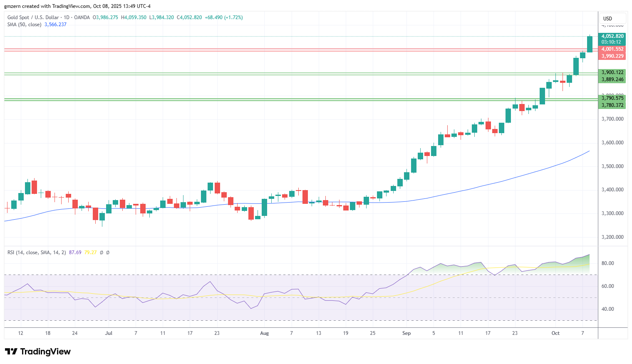Viewport: 632px width, 364px height.
Task: Click the RSI reading 87.69
Action: click(75, 253)
